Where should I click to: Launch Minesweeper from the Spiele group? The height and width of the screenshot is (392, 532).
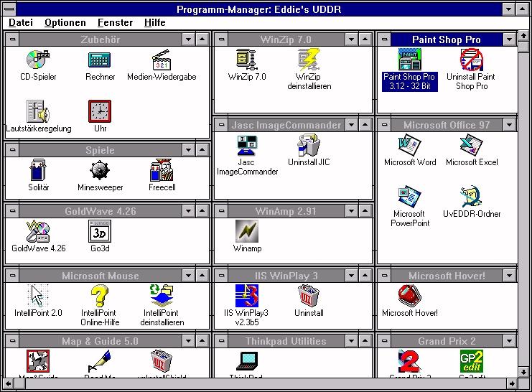[100, 171]
